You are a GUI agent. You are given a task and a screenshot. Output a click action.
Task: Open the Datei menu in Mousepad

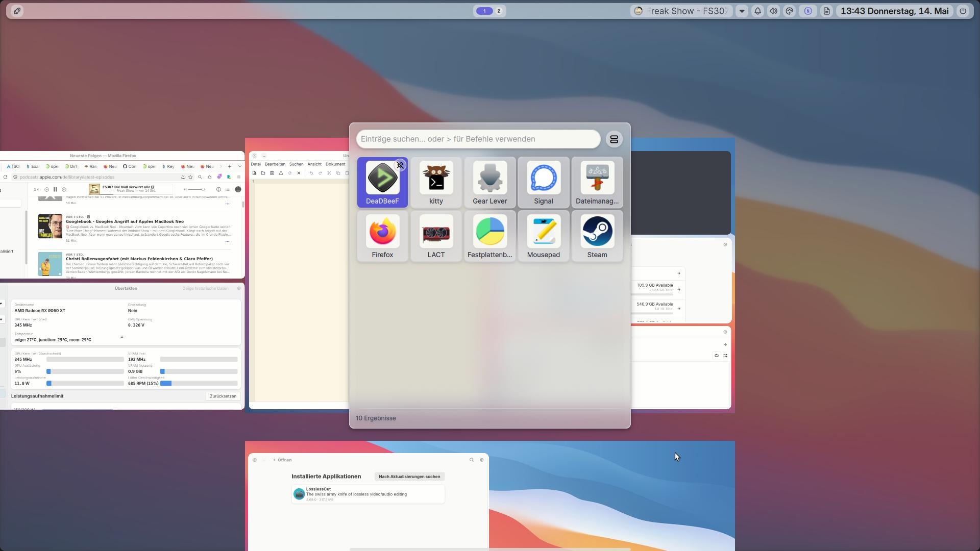[x=256, y=164]
